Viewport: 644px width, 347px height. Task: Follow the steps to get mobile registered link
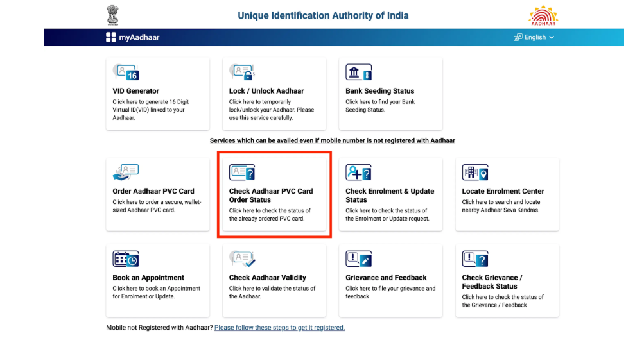280,328
